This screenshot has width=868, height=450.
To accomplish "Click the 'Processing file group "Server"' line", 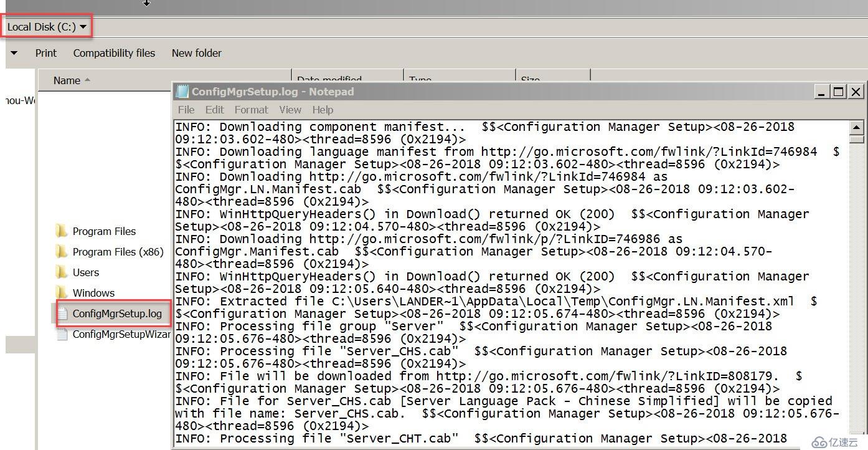I will pyautogui.click(x=473, y=327).
